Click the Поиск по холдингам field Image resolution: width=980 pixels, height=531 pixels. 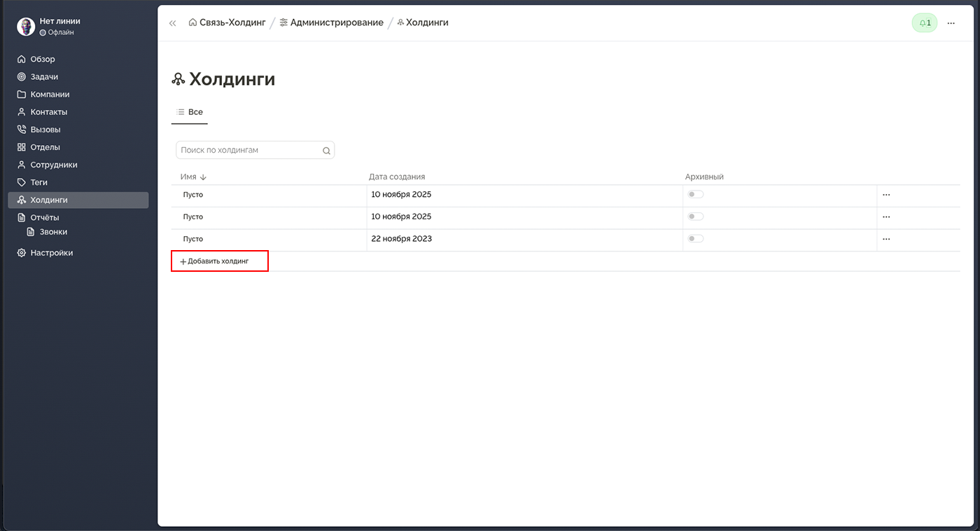coord(248,151)
